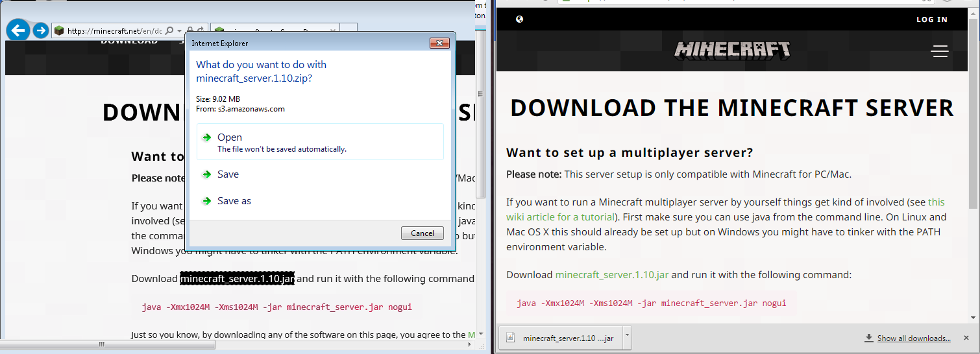Click the java command code in Chrome page
Screen dimensions: 980x354
coord(652,303)
